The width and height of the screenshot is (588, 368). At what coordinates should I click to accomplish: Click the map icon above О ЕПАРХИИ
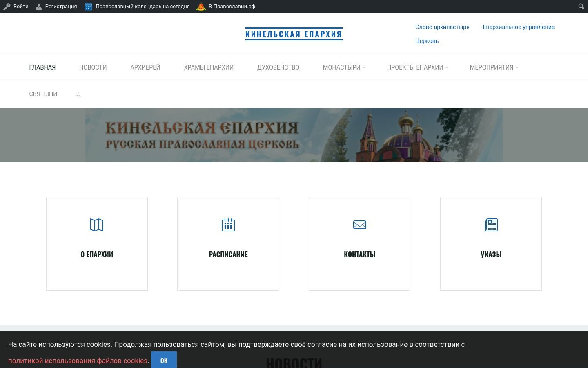point(97,225)
